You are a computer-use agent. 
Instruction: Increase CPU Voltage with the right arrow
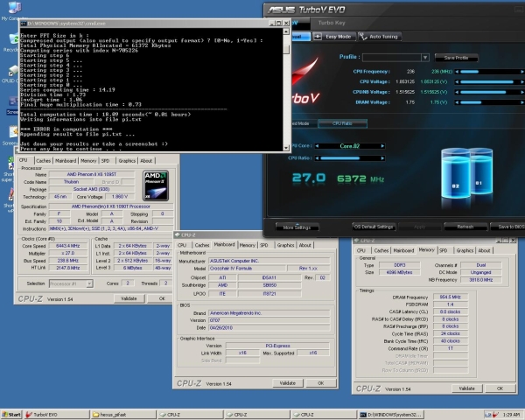522,81
